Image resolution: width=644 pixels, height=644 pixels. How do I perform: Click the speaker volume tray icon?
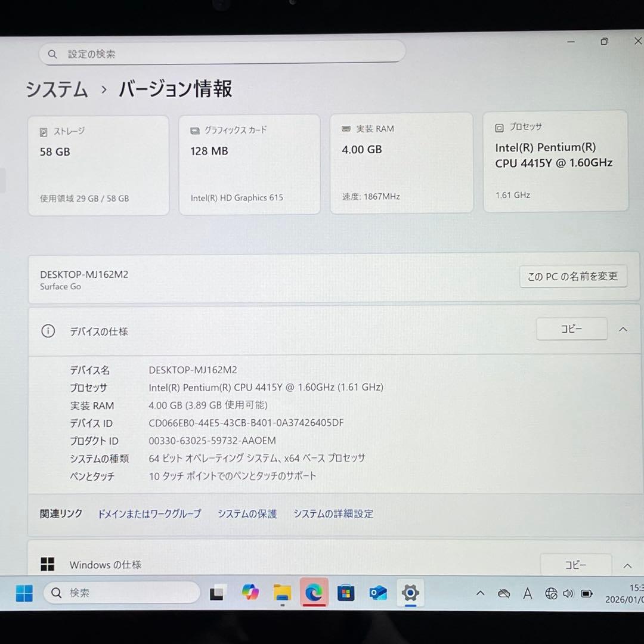pos(568,593)
